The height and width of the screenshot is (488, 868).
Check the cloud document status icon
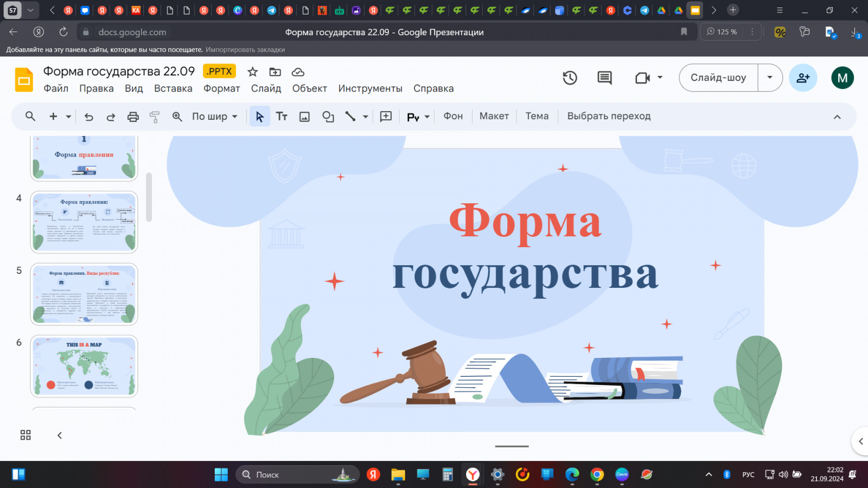coord(298,72)
